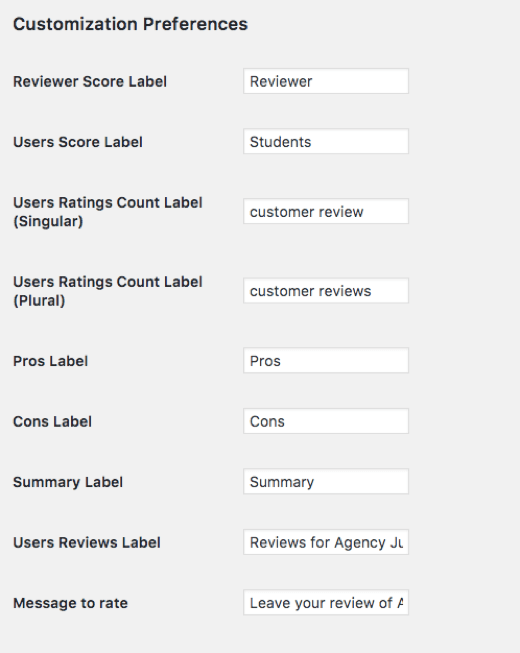The width and height of the screenshot is (520, 653).
Task: Click the 'Summary Label' label text
Action: click(x=68, y=482)
